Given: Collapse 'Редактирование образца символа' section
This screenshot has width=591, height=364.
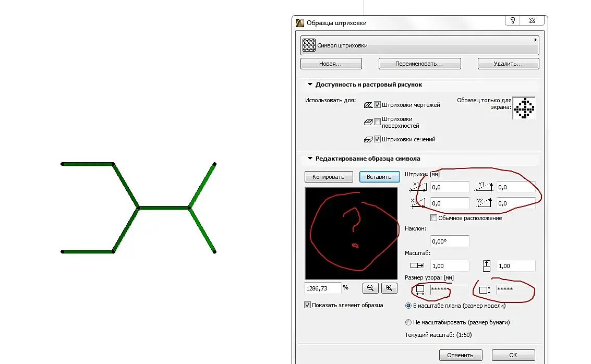Looking at the screenshot, I should [x=310, y=159].
